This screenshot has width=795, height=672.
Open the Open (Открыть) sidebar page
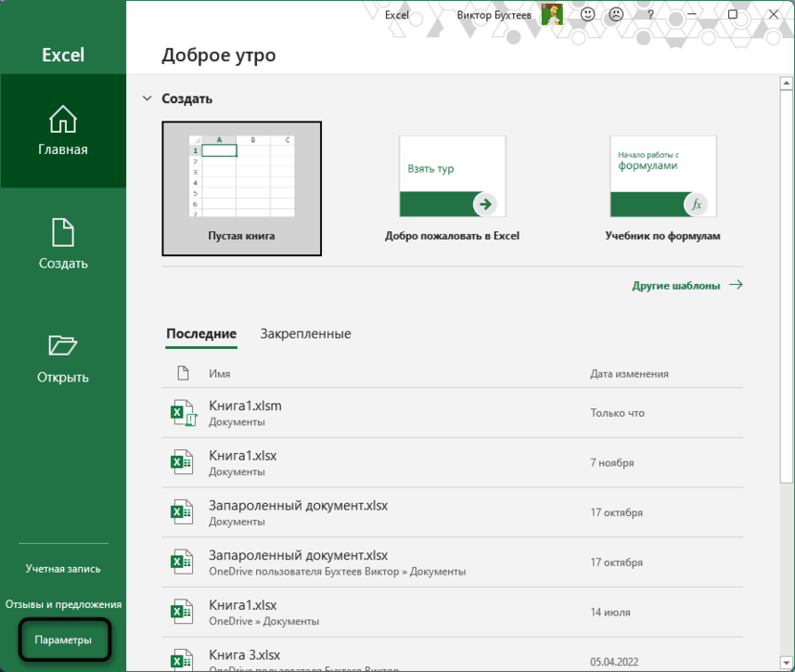pyautogui.click(x=63, y=358)
